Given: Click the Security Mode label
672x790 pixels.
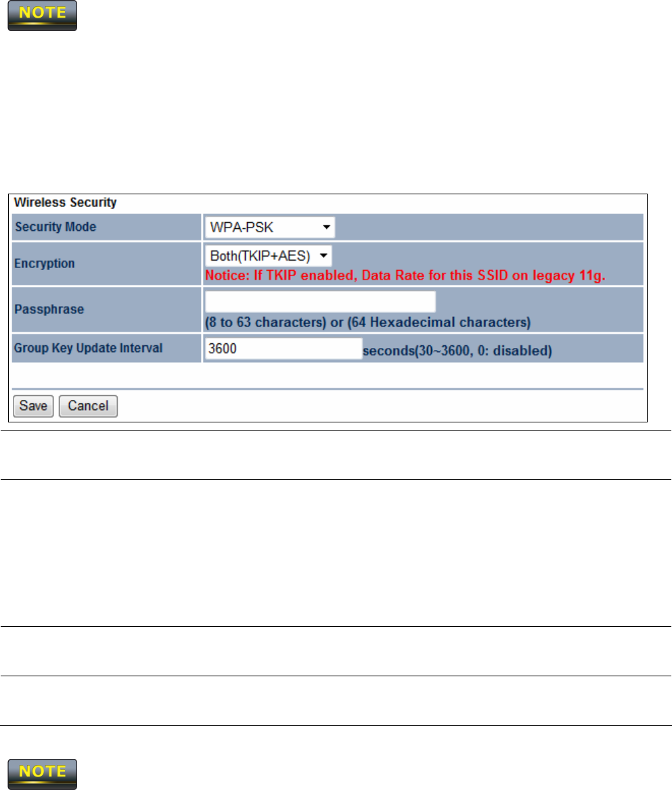Looking at the screenshot, I should coord(55,227).
